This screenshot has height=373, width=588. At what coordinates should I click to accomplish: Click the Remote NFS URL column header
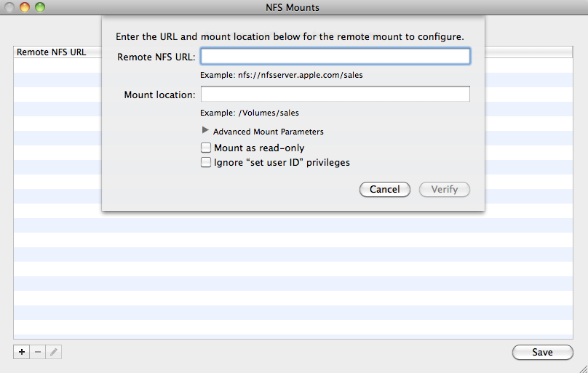(52, 52)
